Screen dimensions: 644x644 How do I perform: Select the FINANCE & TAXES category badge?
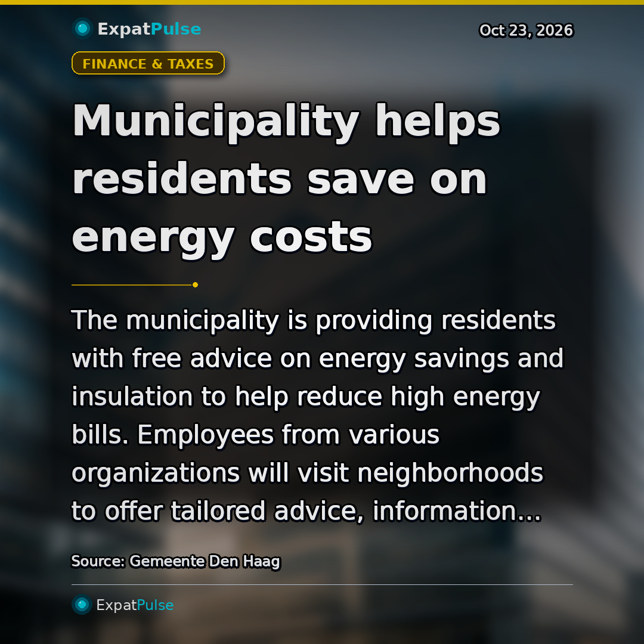(x=148, y=63)
